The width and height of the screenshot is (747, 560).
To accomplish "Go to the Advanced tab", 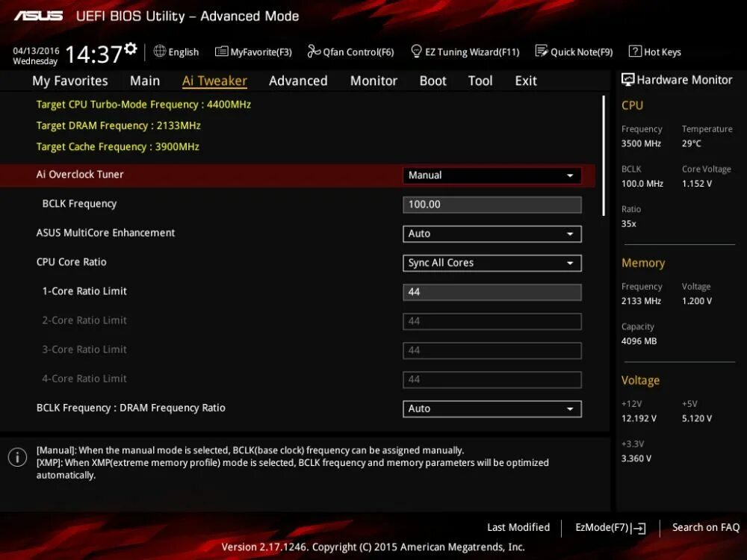I will pos(298,81).
